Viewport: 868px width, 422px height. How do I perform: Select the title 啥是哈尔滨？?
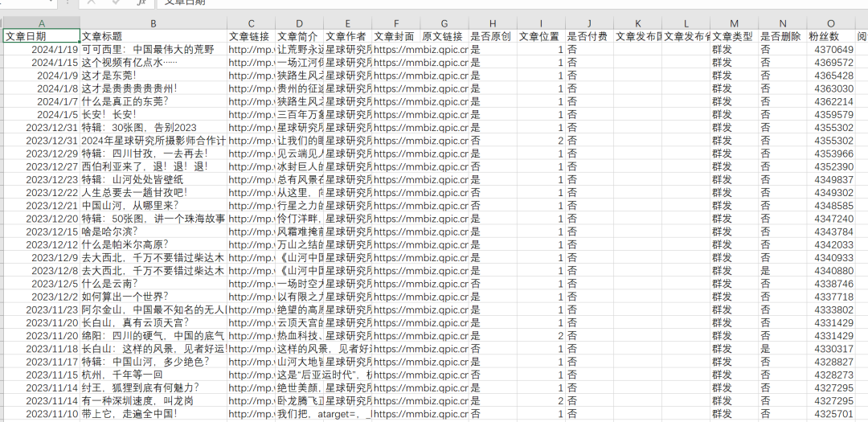tap(154, 231)
